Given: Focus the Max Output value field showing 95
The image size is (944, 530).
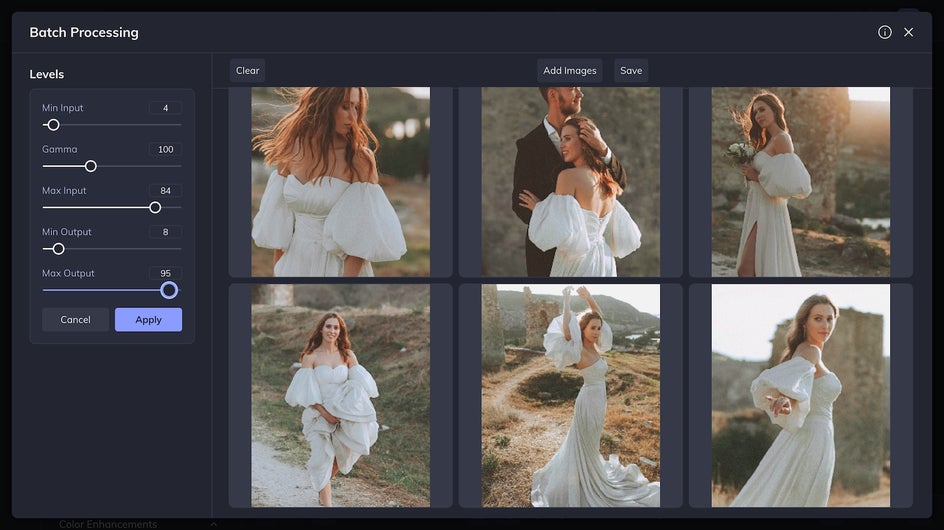Looking at the screenshot, I should (166, 273).
